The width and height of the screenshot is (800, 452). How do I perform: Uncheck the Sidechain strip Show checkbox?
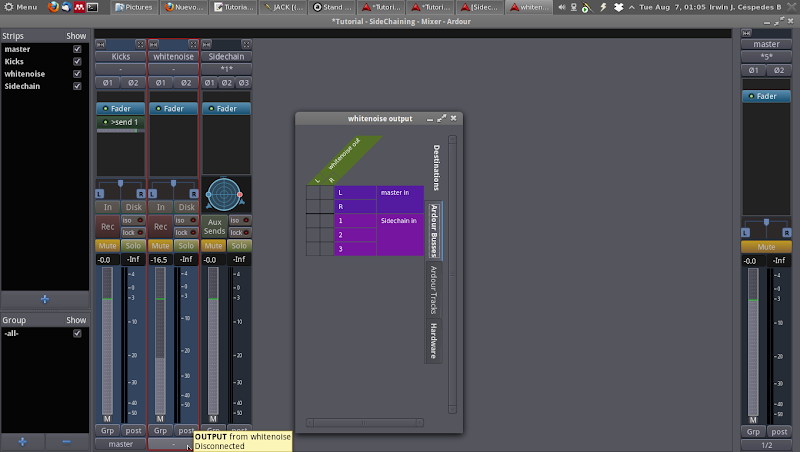77,86
